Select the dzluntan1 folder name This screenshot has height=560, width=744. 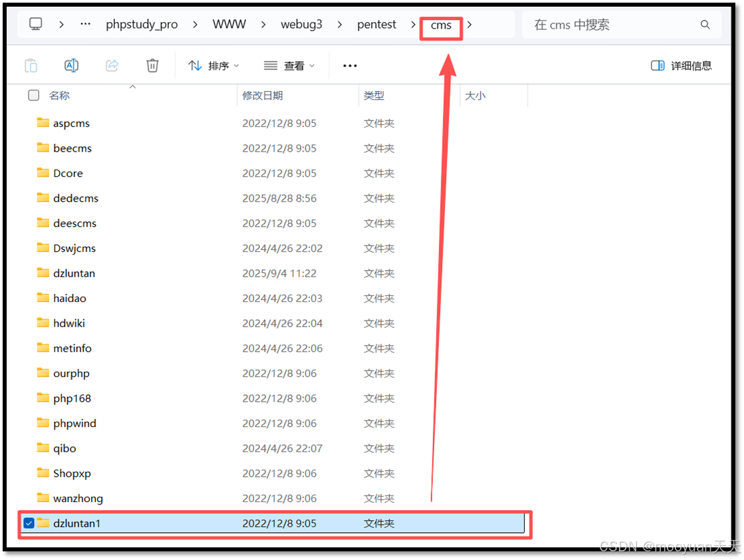point(77,523)
